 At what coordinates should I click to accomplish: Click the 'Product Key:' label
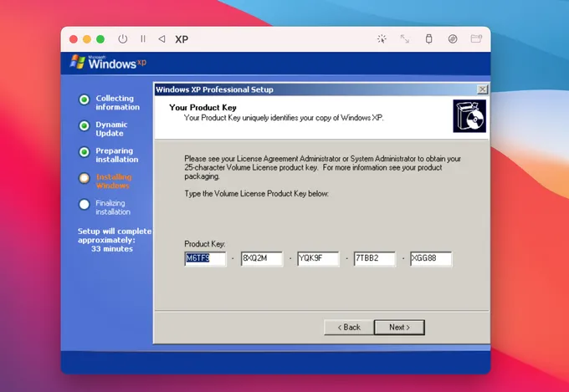coord(205,244)
